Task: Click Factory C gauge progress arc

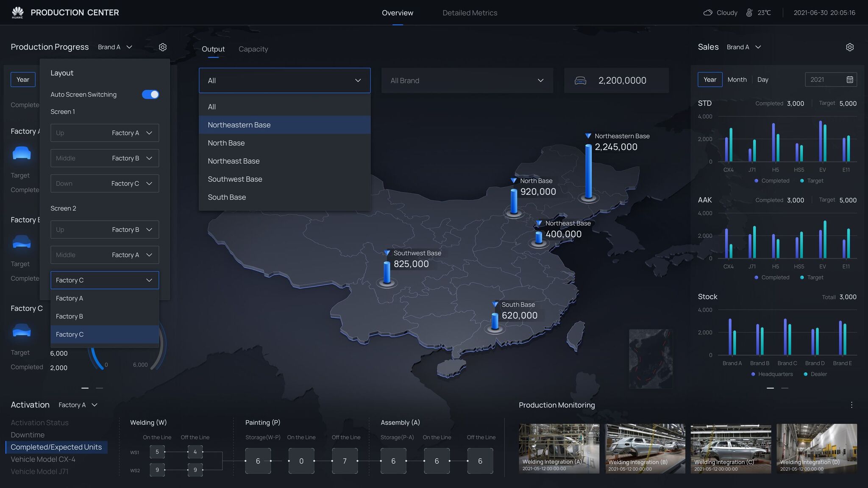Action: [x=96, y=359]
